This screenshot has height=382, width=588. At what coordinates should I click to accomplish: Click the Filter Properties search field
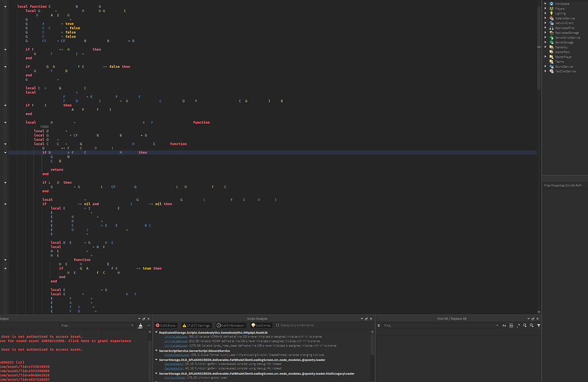pos(564,186)
